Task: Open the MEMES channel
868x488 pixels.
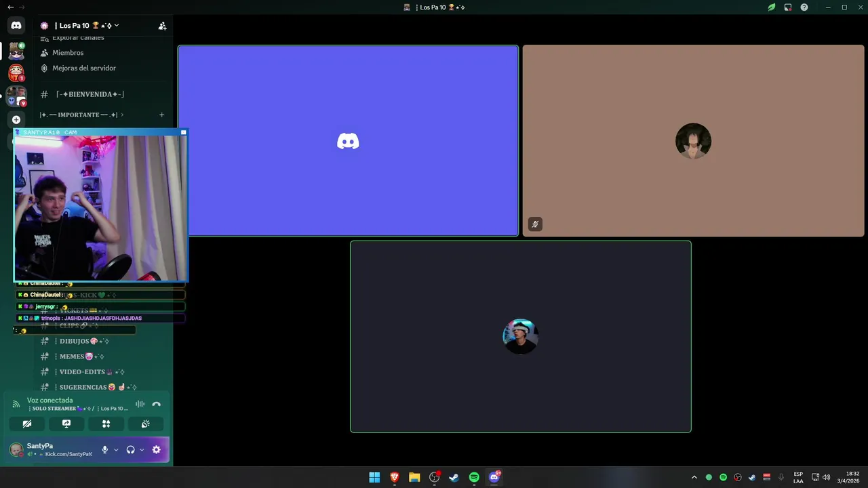Action: 81,357
